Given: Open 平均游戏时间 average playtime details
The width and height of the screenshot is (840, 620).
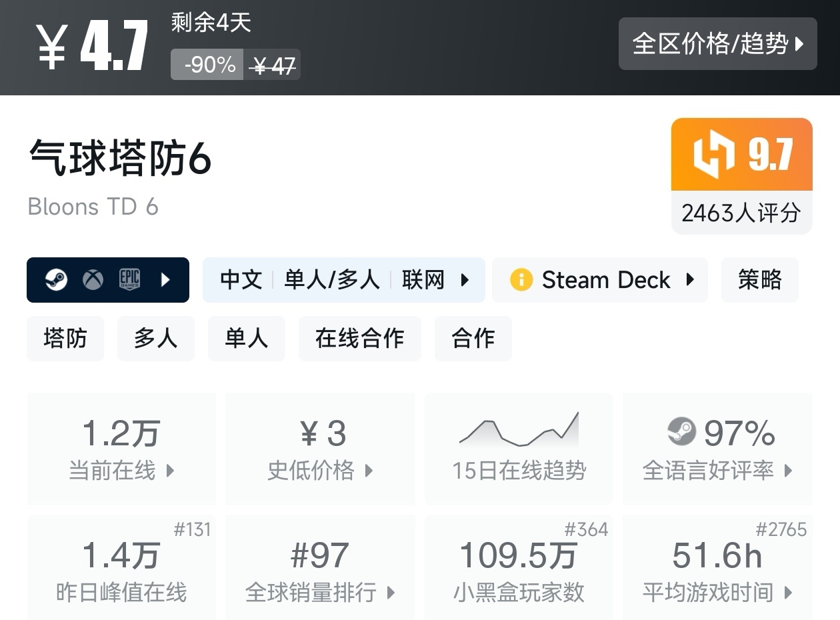Looking at the screenshot, I should coord(717,570).
